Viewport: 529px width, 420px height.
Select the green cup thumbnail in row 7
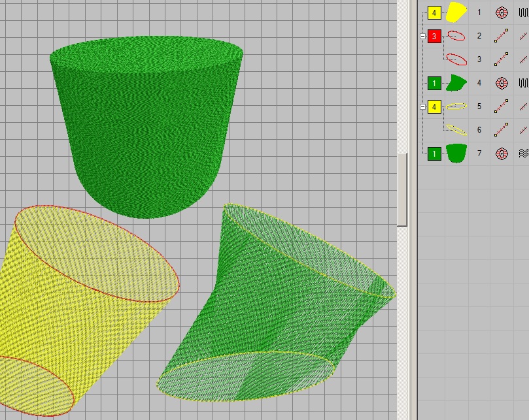[x=456, y=153]
